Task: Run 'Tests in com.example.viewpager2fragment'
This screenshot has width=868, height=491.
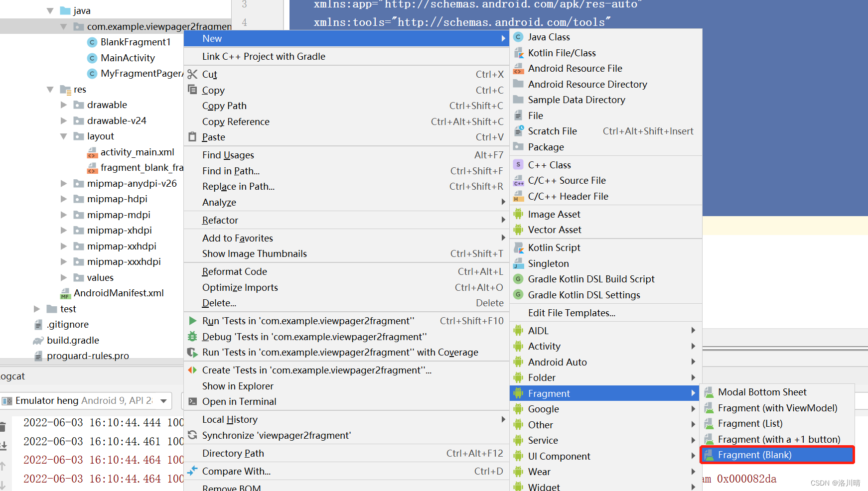Action: click(307, 321)
